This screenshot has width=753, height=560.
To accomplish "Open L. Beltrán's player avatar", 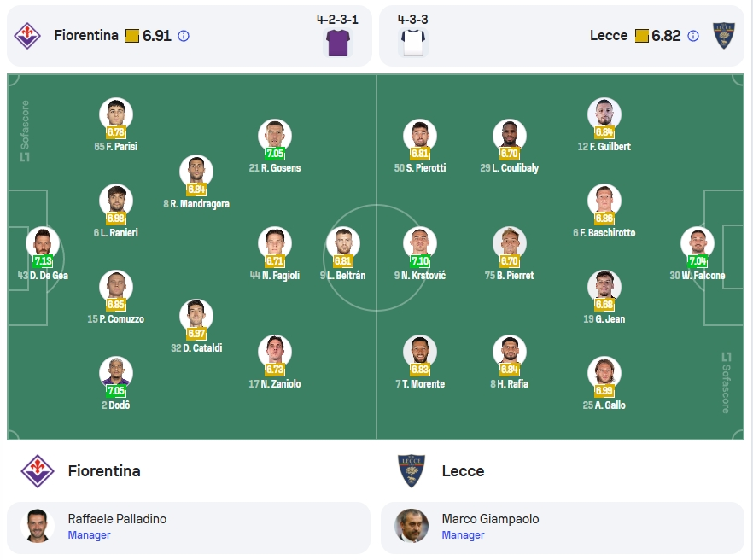I will 343,242.
